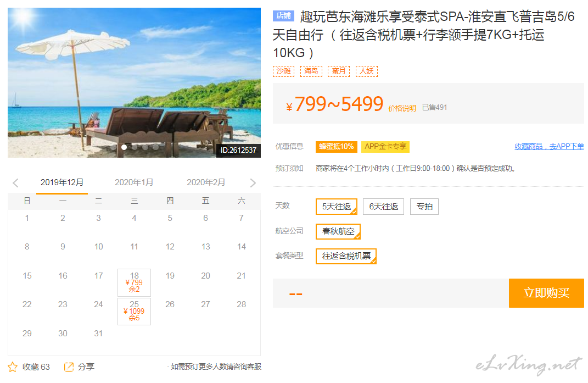Switch to the 2020年2月 tab
Image resolution: width=588 pixels, height=383 pixels.
coord(206,182)
